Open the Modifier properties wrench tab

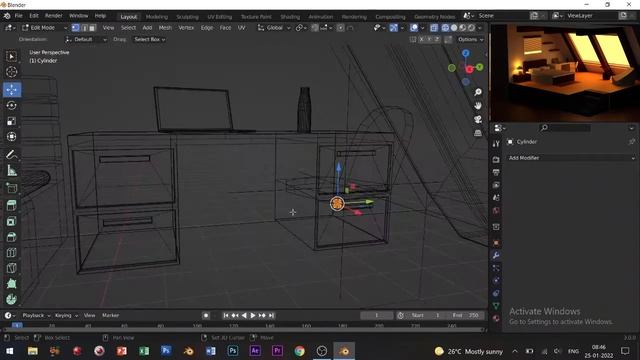(x=496, y=256)
